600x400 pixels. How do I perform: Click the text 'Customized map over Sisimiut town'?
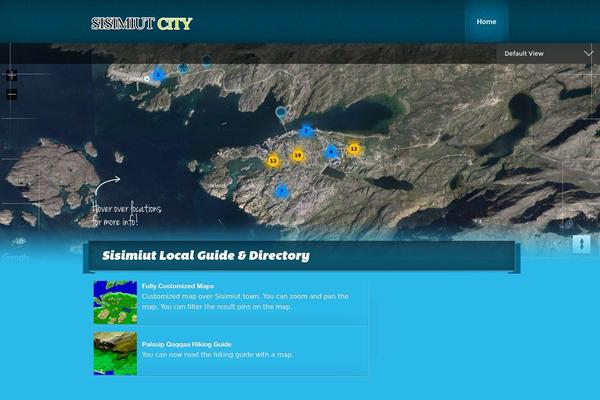click(201, 296)
